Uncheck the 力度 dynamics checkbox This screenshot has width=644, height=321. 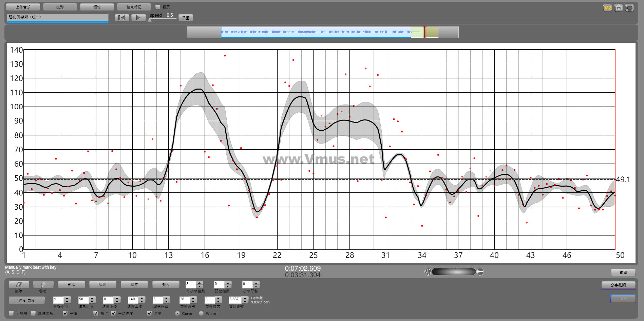(149, 313)
